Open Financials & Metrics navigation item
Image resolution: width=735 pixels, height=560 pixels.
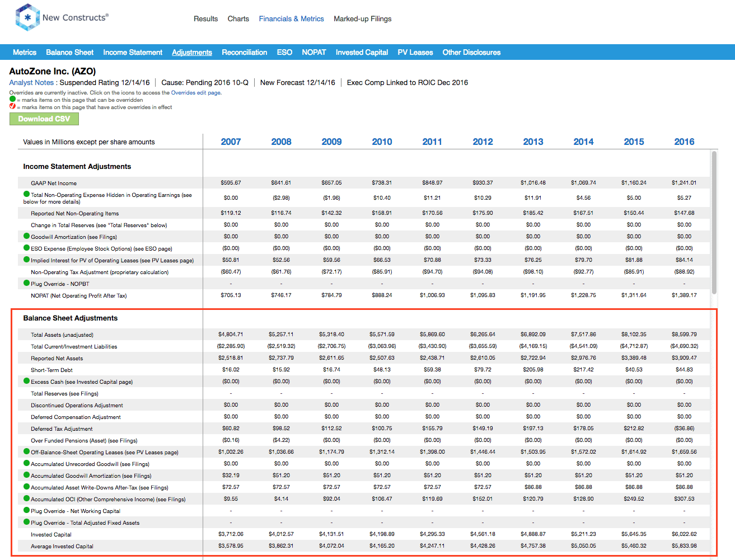tap(291, 18)
